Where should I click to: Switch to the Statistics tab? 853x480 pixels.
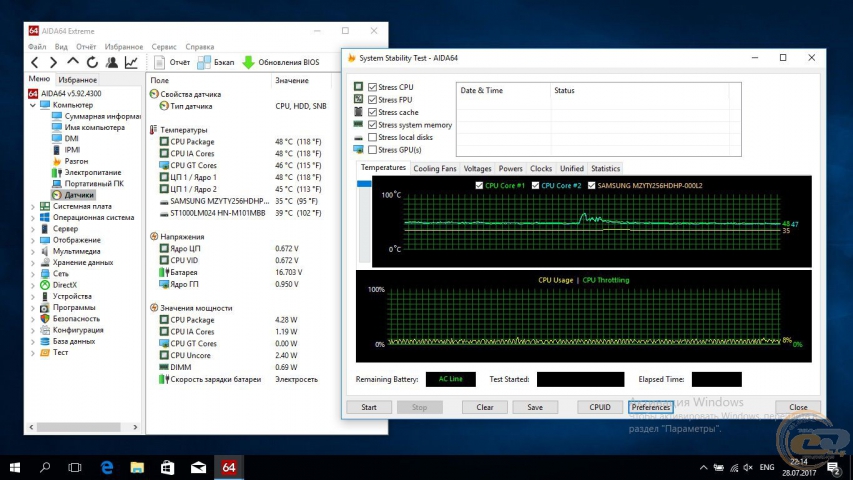pos(605,169)
